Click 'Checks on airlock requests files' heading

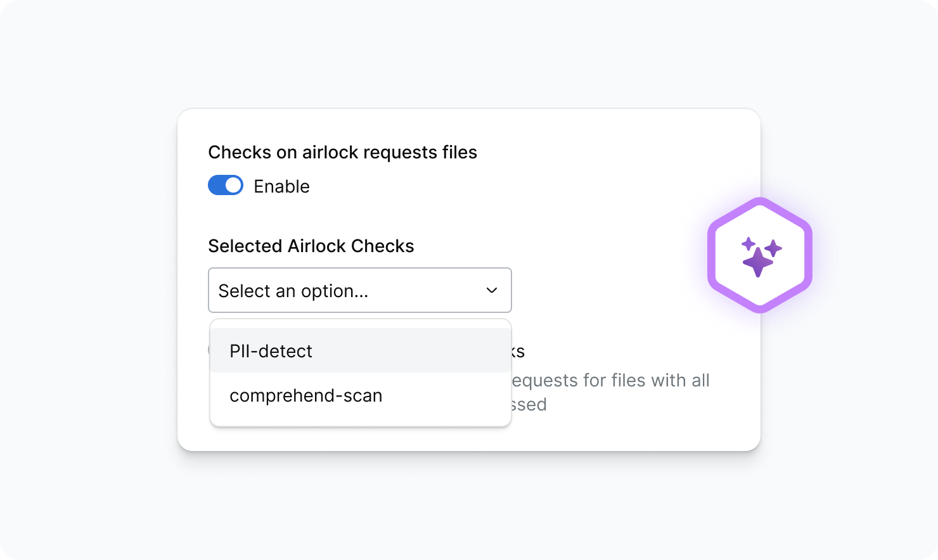tap(342, 152)
